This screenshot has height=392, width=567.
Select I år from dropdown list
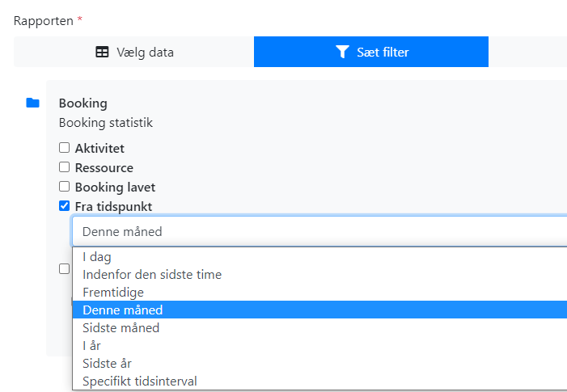[319, 345]
